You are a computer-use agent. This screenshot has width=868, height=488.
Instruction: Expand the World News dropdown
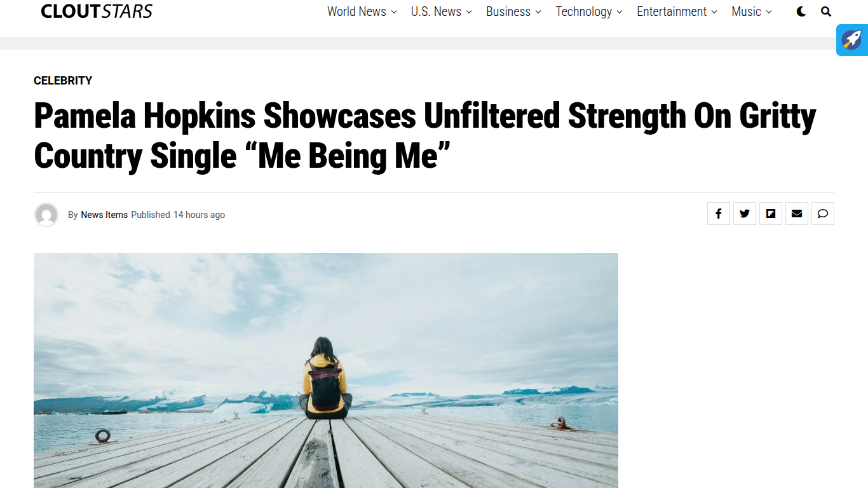[362, 11]
